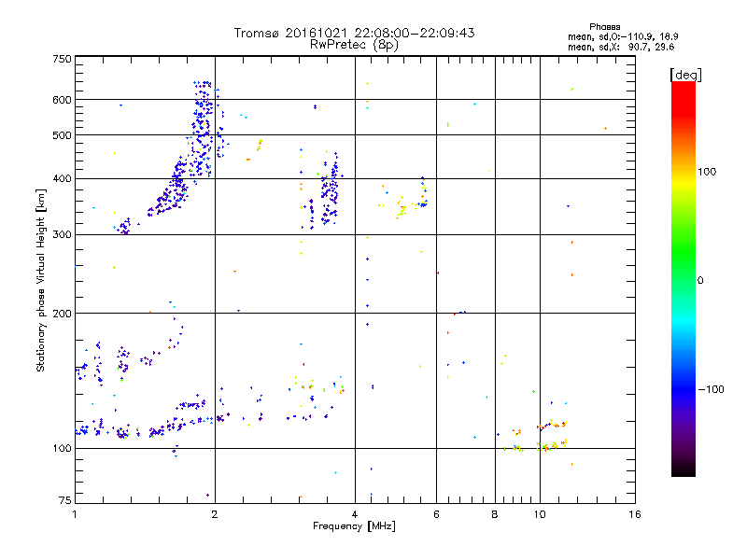Click the colorbar tick label '0'
Screen dimensions: 747x560
(699, 281)
